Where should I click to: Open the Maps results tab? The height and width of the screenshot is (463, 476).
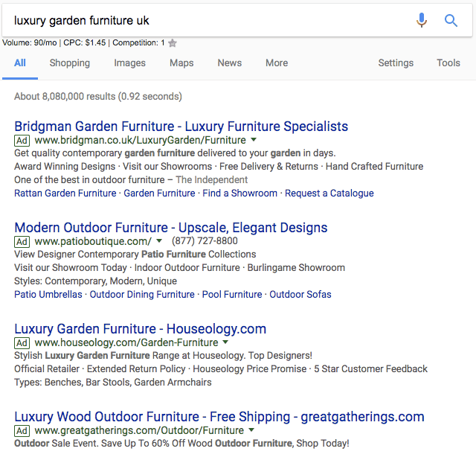click(x=181, y=63)
